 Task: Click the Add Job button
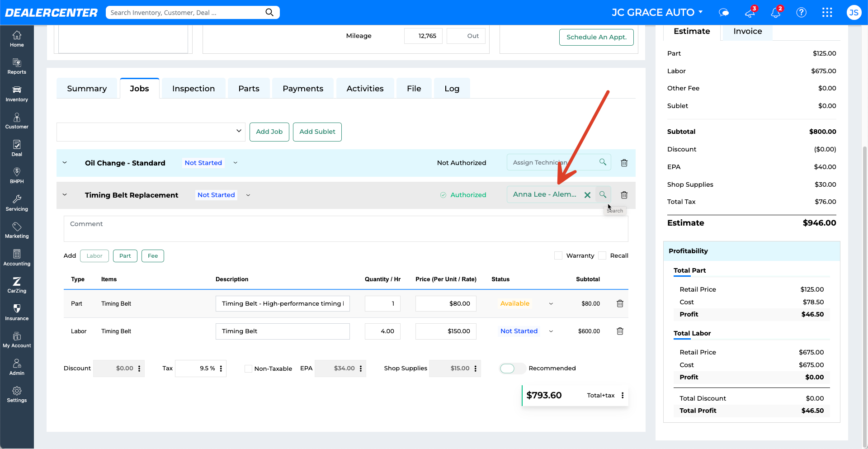(269, 132)
